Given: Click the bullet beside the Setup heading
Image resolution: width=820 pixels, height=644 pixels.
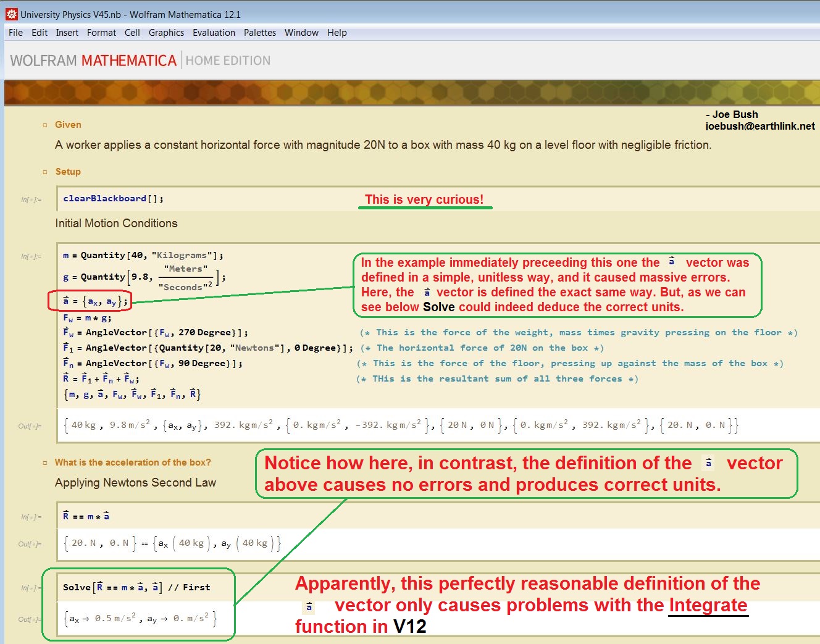Looking at the screenshot, I should click(44, 172).
